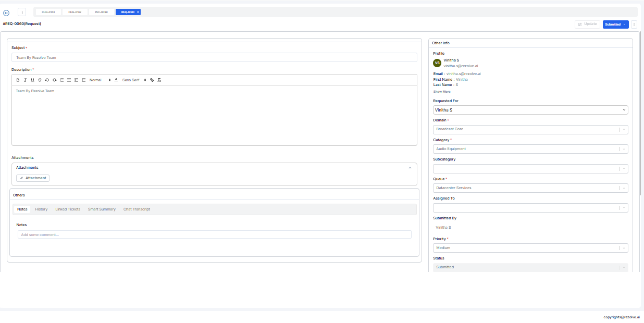This screenshot has height=323, width=644.
Task: Open the Status dropdown showing Submitted
Action: tap(530, 267)
